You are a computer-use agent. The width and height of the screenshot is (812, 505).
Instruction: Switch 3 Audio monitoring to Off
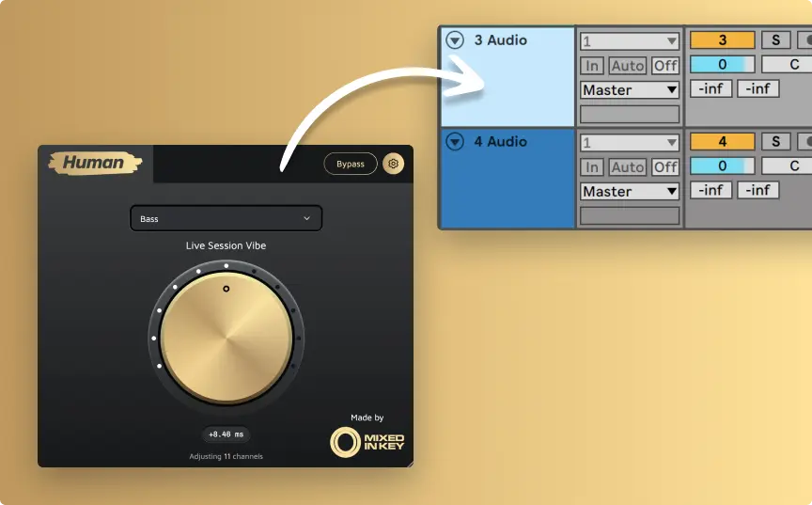pyautogui.click(x=665, y=65)
